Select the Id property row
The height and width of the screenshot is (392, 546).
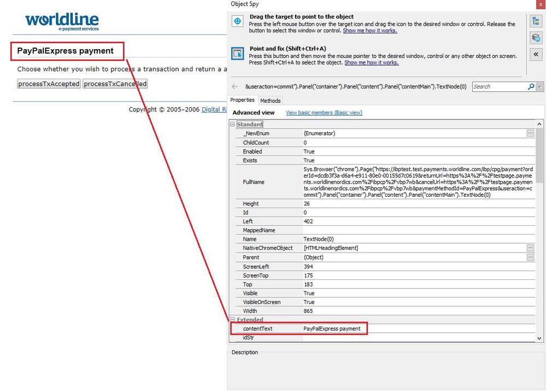(385, 213)
